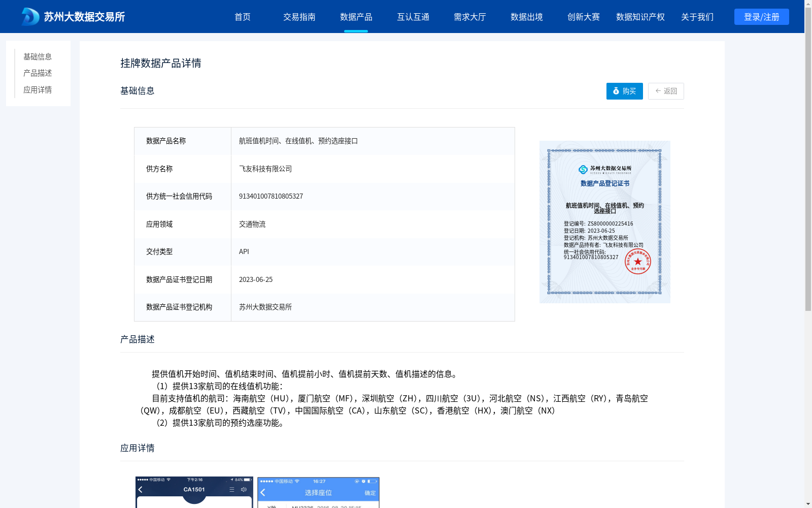Open the 需求大厅 menu item

[470, 16]
